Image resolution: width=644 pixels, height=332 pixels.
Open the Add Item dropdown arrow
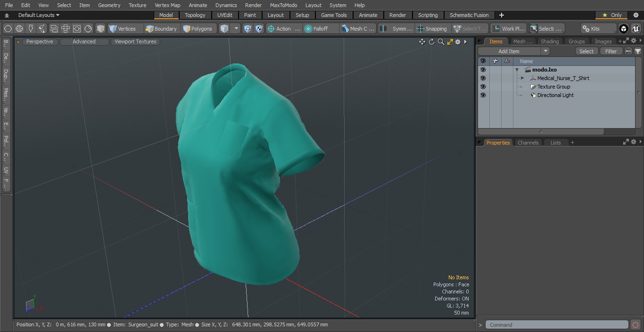coord(545,51)
